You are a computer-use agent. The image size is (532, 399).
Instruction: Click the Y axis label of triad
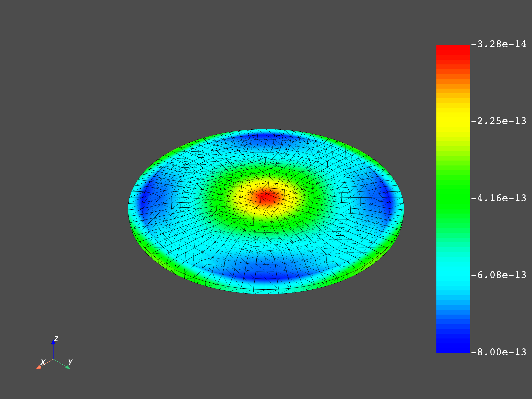tap(70, 362)
